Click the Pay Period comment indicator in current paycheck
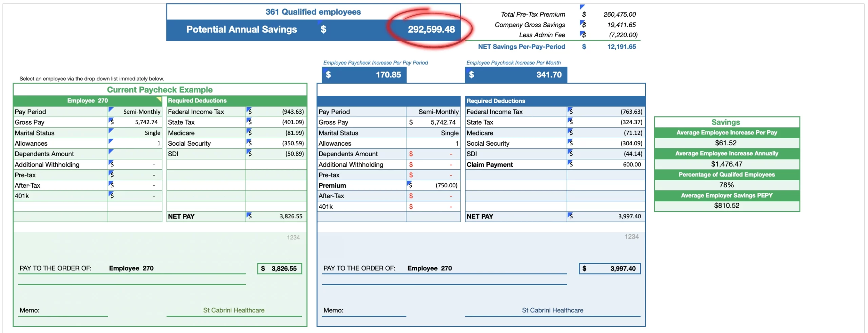The height and width of the screenshot is (333, 868). [111, 109]
